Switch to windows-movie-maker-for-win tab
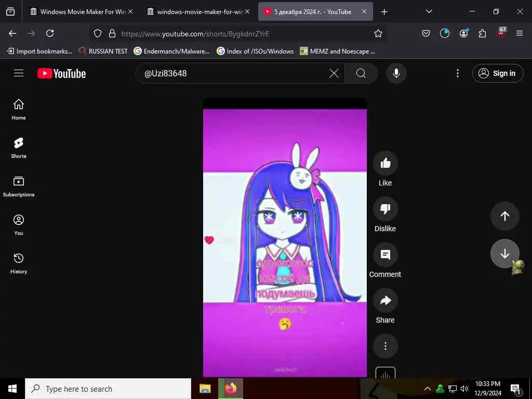The height and width of the screenshot is (399, 532). 198,11
